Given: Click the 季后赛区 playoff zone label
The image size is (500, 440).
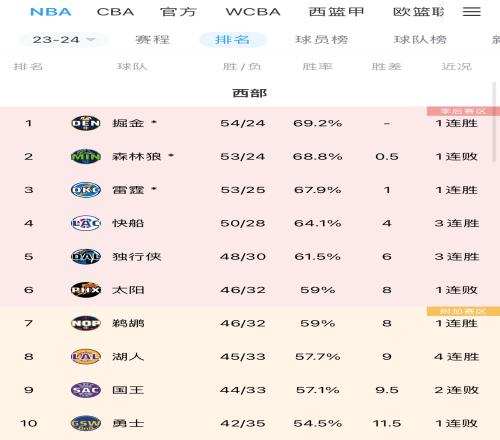Looking at the screenshot, I should tap(463, 111).
